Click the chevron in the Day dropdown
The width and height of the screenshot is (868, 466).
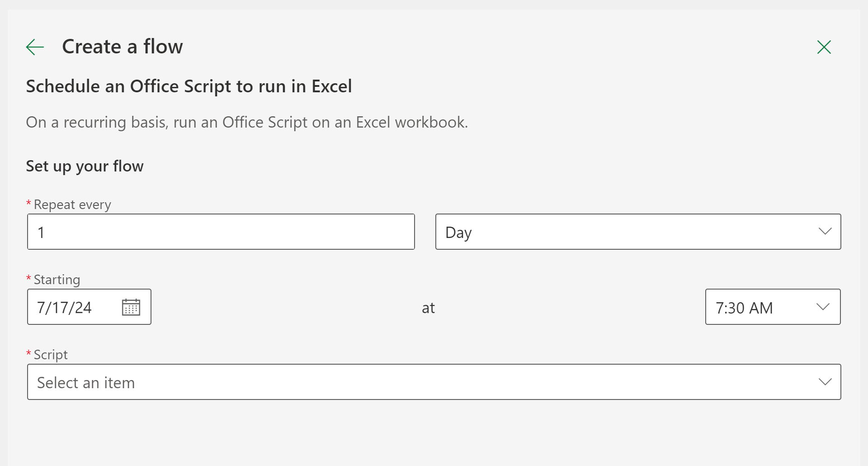point(825,232)
